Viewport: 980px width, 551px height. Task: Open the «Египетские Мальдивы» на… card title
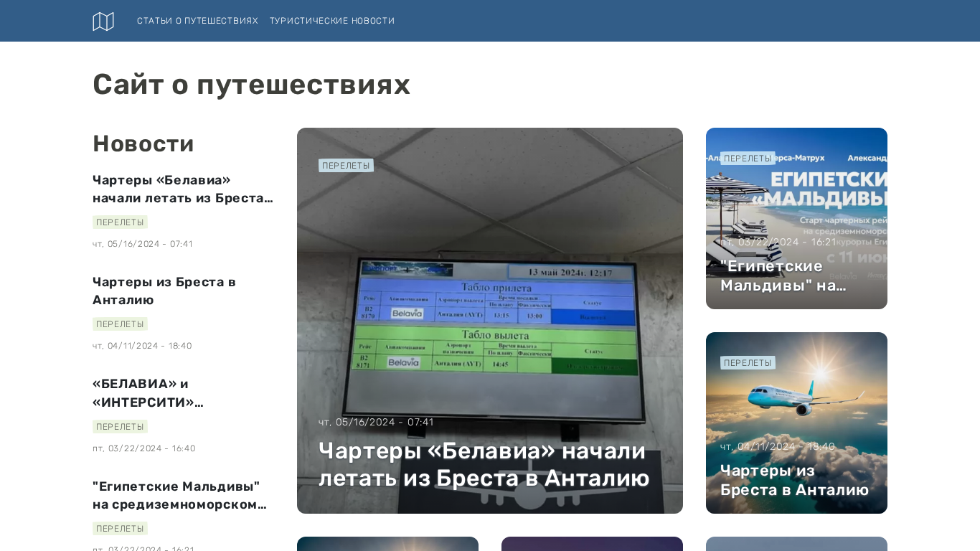(783, 275)
